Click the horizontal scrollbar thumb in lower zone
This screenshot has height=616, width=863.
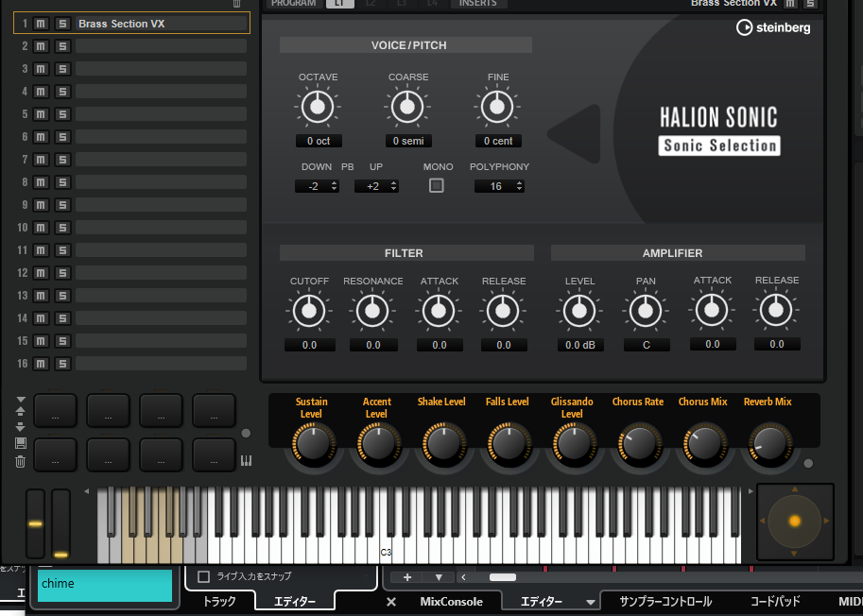click(503, 577)
